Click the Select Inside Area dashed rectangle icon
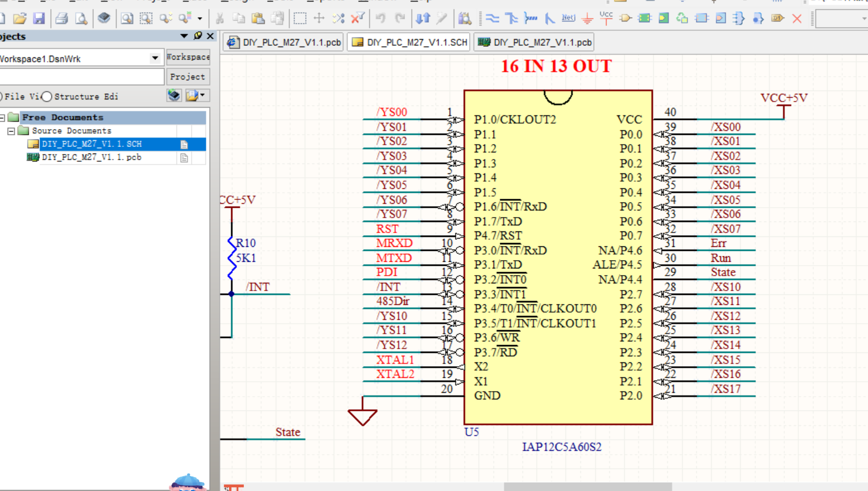Screen dimensions: 868x491 [300, 18]
